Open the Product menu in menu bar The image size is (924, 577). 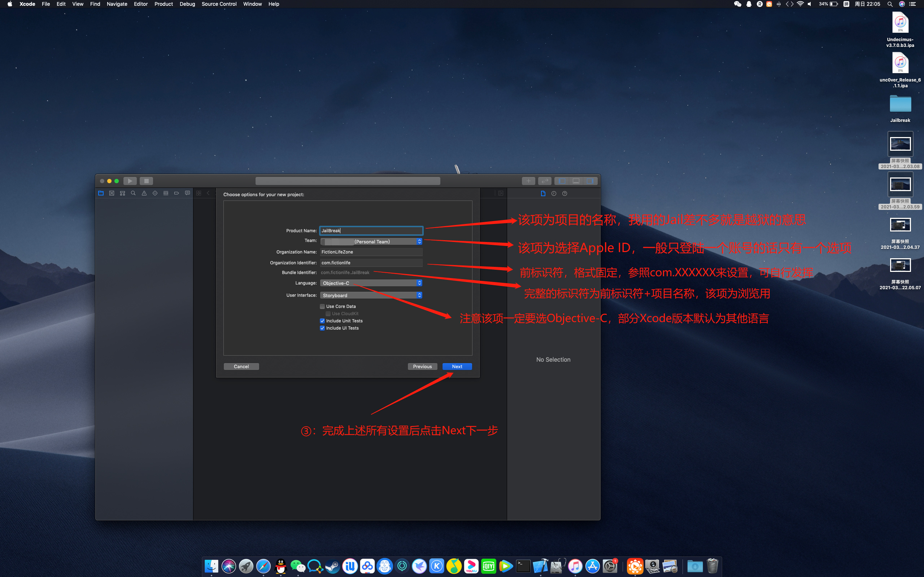[x=164, y=4]
